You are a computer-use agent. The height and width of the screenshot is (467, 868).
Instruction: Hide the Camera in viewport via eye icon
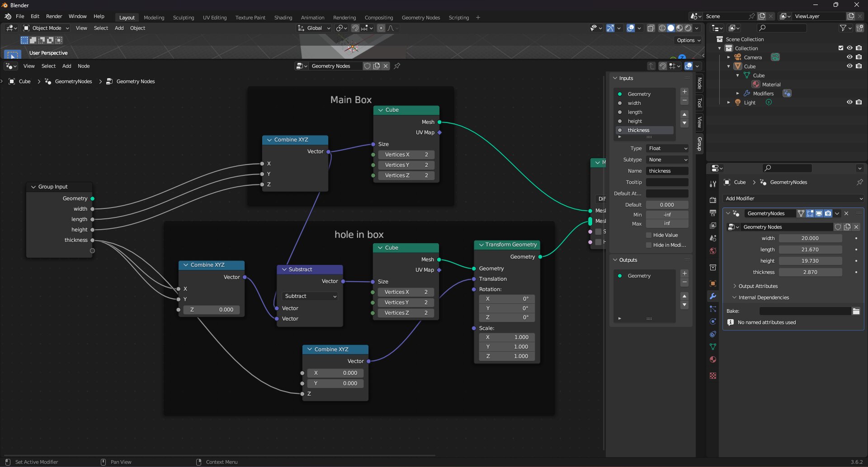[x=849, y=57]
